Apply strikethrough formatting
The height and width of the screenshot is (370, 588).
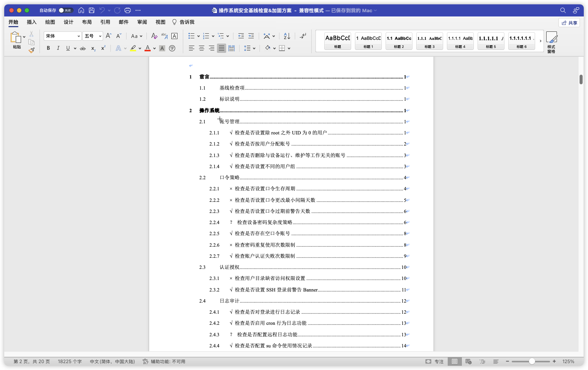(x=82, y=48)
